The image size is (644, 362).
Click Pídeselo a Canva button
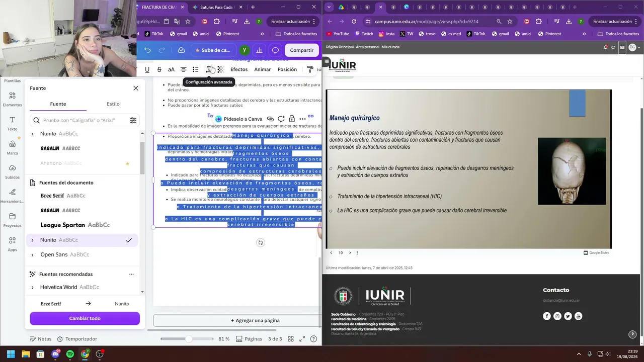238,119
